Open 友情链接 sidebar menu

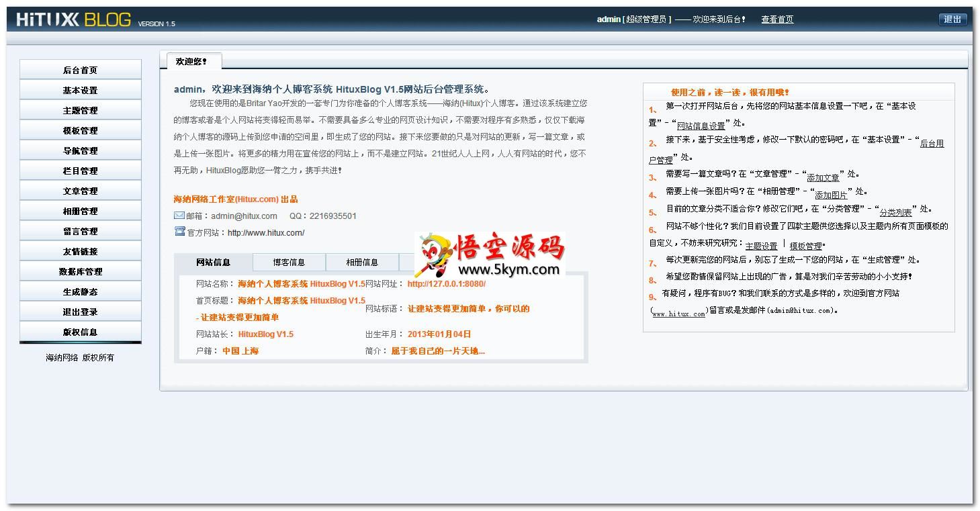pos(81,251)
